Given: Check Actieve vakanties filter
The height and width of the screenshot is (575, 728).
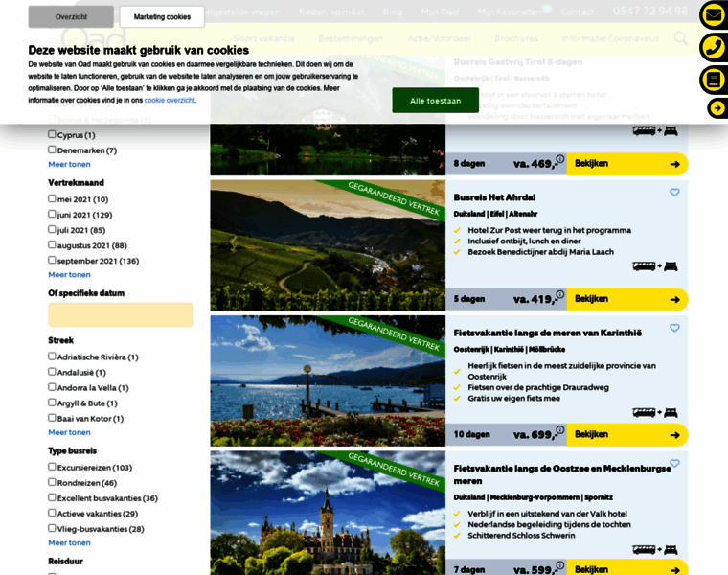Looking at the screenshot, I should click(52, 513).
